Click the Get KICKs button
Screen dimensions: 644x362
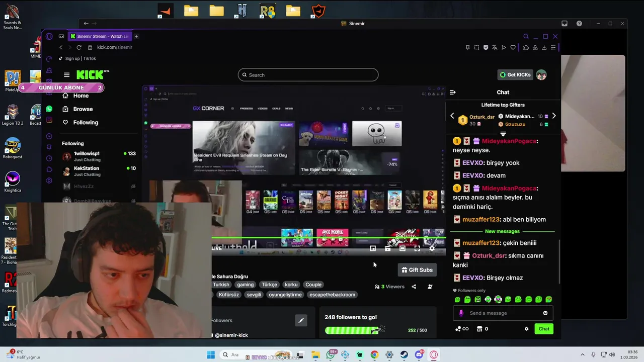(x=515, y=75)
